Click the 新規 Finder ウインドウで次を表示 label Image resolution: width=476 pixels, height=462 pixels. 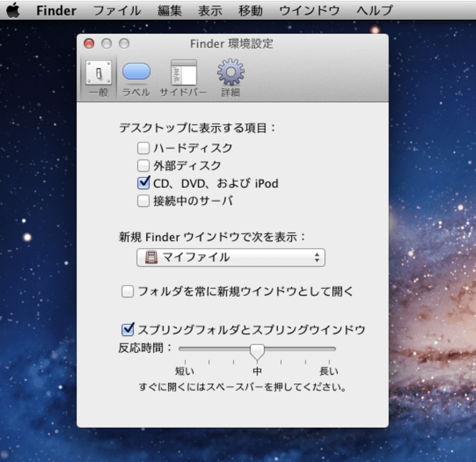(x=212, y=237)
